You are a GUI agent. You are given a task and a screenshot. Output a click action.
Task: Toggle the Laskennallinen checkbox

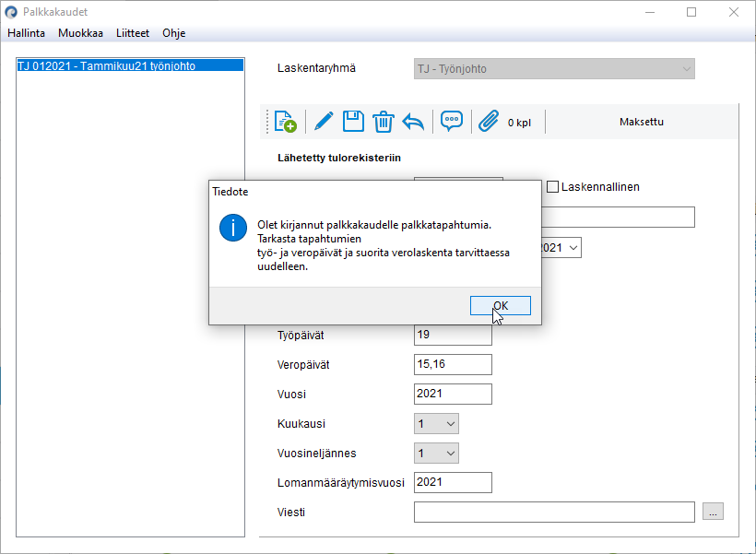tap(552, 186)
